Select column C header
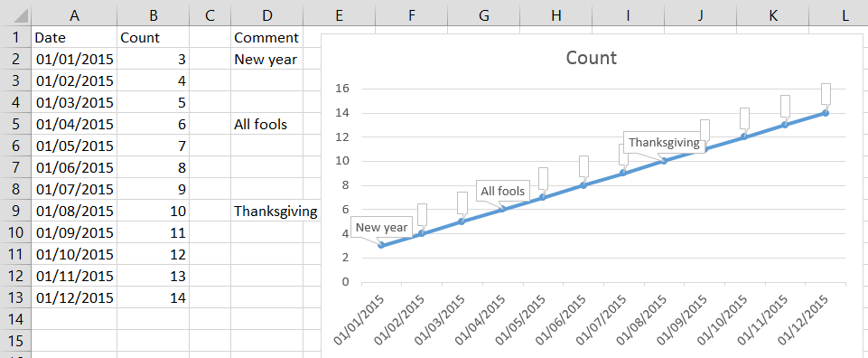The height and width of the screenshot is (358, 868). coord(210,16)
